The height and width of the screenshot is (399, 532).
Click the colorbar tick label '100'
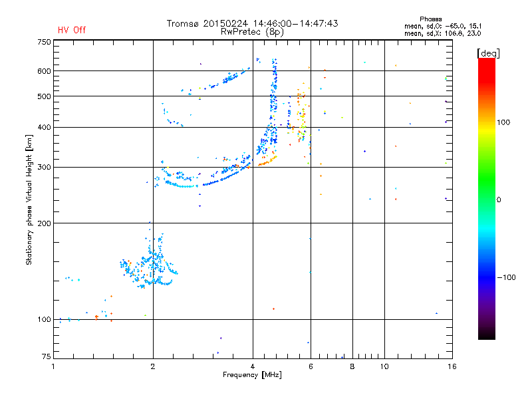click(x=503, y=122)
